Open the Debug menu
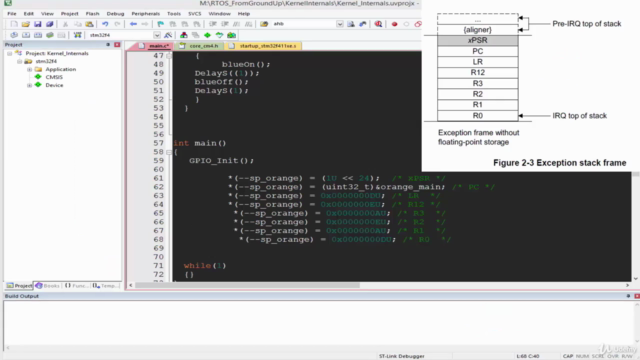Image resolution: width=640 pixels, height=360 pixels. point(115,13)
